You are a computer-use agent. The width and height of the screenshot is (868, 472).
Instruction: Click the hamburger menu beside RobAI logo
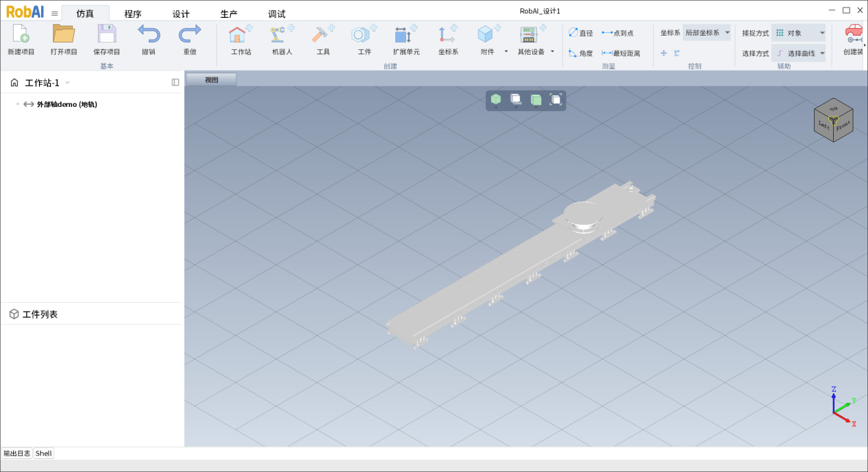click(x=55, y=13)
